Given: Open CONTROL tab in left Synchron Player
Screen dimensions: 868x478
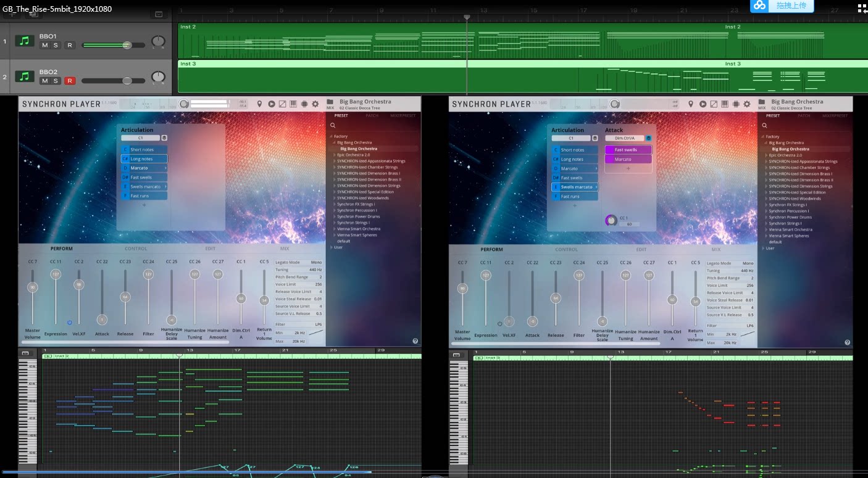Looking at the screenshot, I should 136,249.
